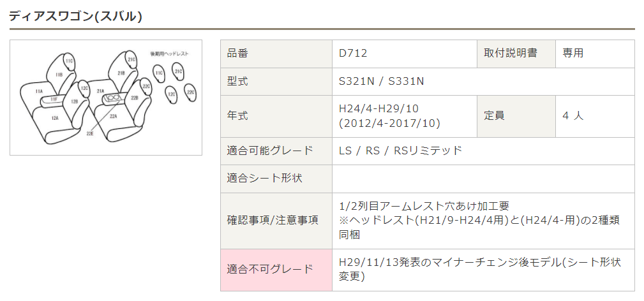
Task: Click the standalone 22C late-model headrest
Action: pos(190,93)
